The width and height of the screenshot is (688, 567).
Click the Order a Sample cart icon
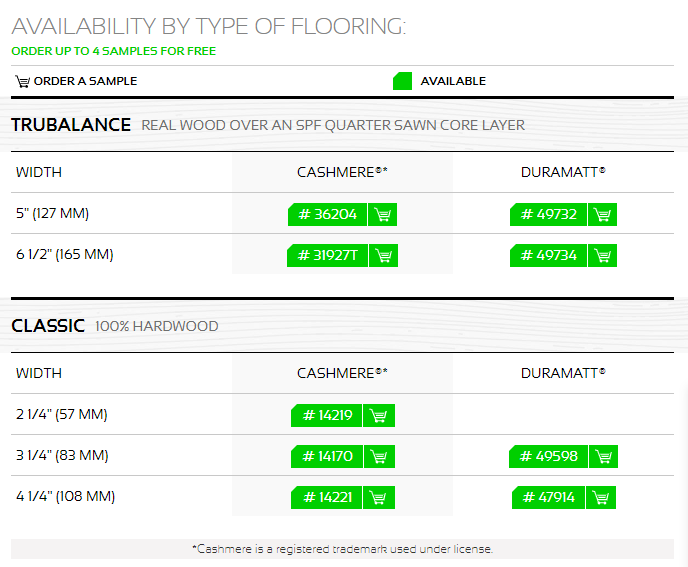click(22, 81)
